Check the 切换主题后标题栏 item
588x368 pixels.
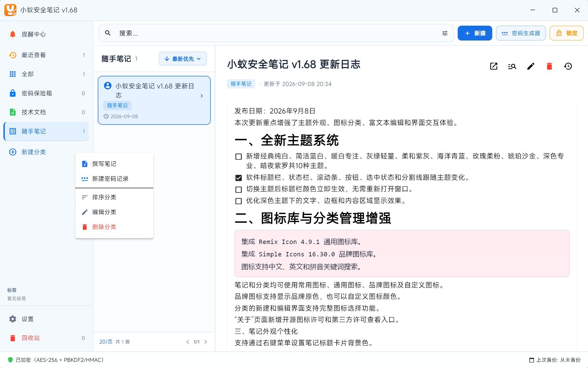(x=238, y=189)
